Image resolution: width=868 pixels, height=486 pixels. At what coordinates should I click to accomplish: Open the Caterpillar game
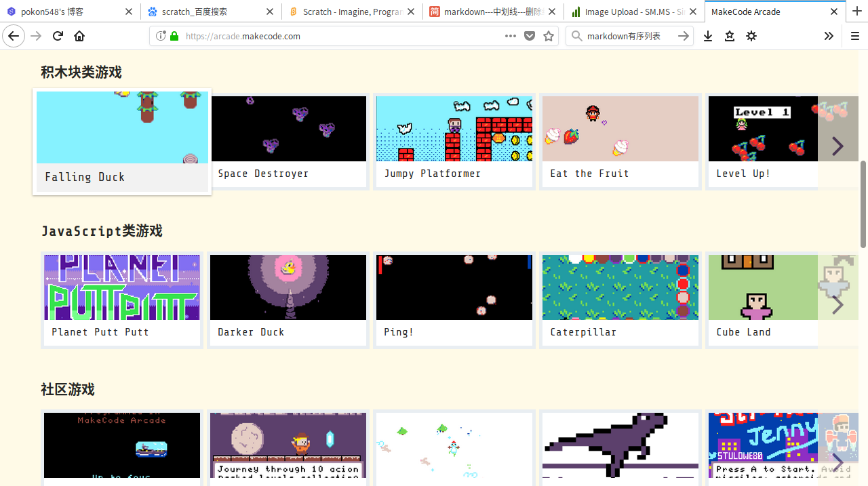[620, 300]
